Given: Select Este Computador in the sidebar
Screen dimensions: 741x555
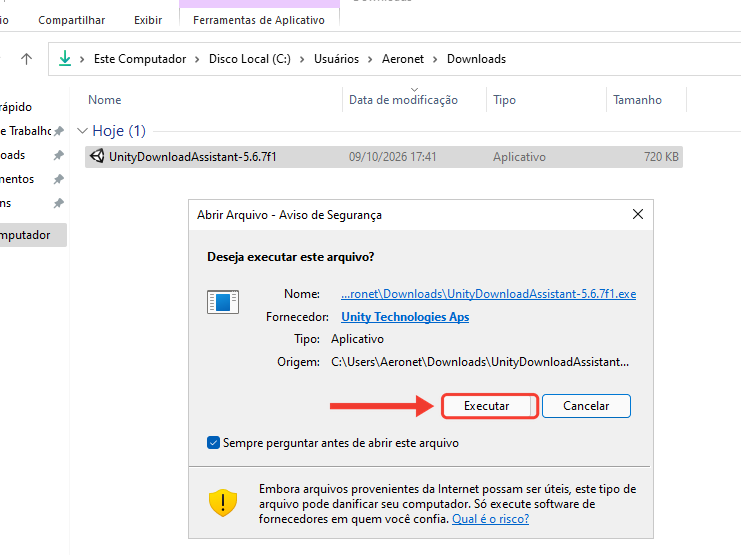Looking at the screenshot, I should [33, 235].
